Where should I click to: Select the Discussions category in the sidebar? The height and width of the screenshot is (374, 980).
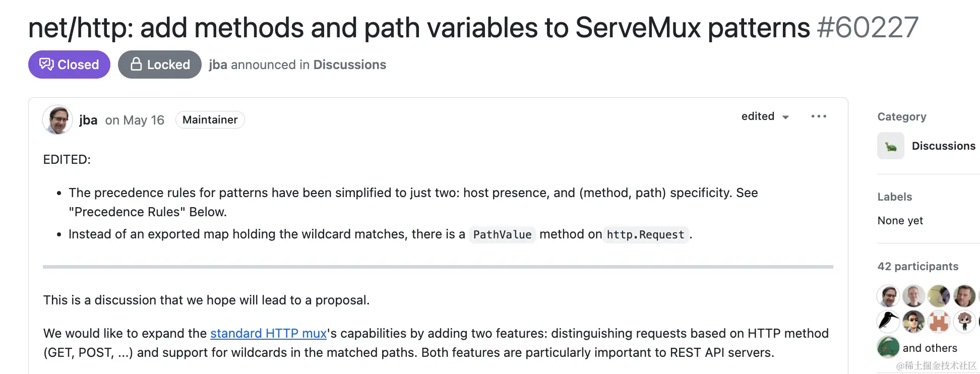(943, 146)
